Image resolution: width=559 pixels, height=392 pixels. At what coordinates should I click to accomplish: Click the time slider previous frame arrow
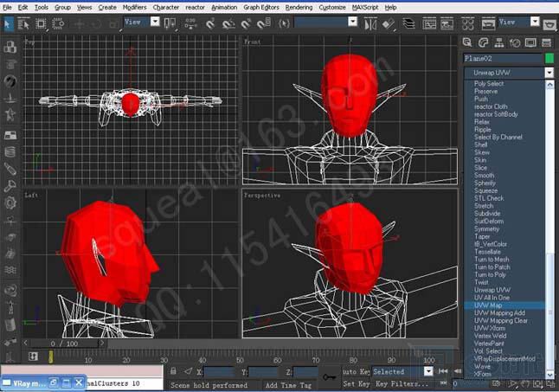26,344
